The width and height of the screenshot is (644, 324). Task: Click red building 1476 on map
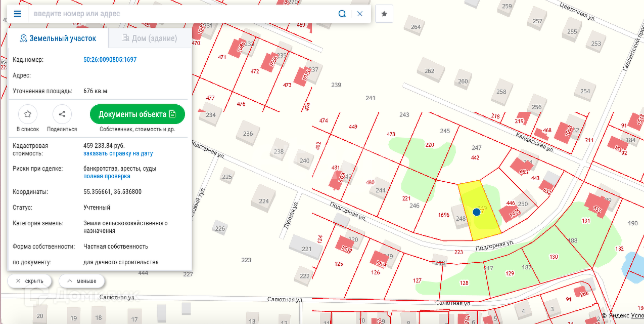click(338, 179)
